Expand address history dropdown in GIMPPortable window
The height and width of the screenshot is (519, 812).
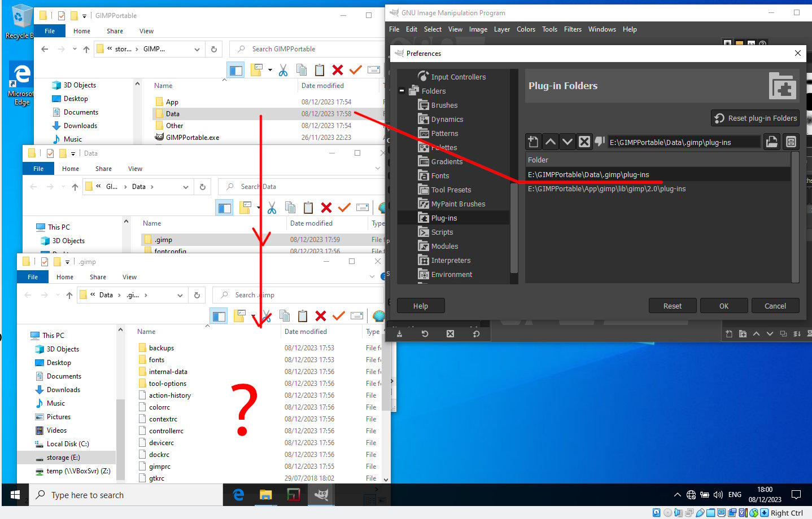(197, 49)
